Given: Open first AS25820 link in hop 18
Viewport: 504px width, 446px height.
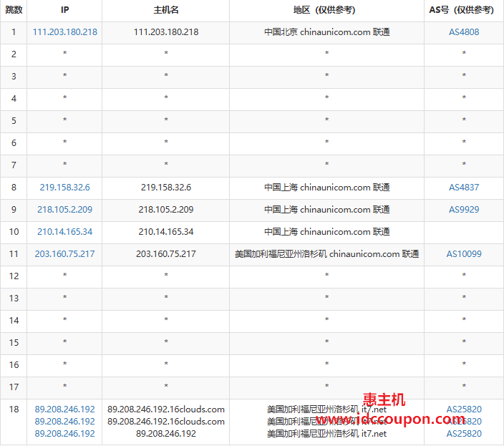Looking at the screenshot, I should coord(464,409).
